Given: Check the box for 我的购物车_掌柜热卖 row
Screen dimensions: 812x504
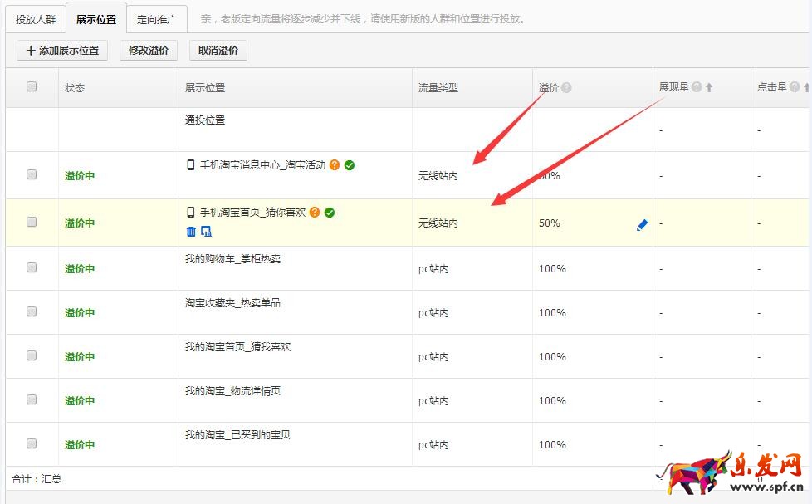Looking at the screenshot, I should (x=32, y=267).
